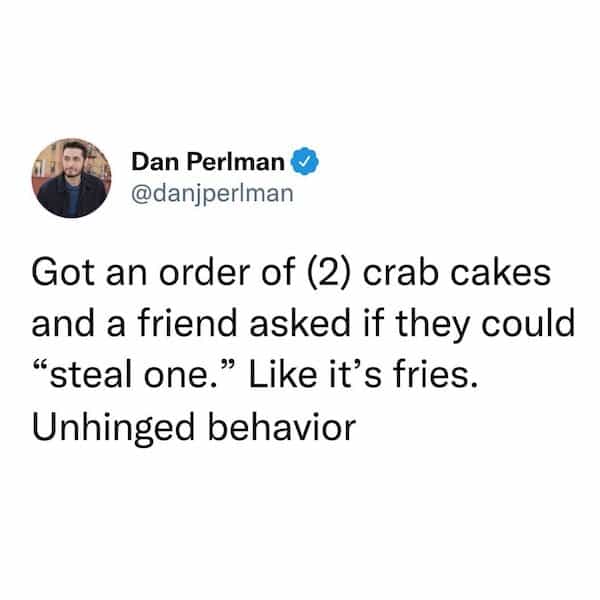Select the words "crab cakes"
Image resolution: width=600 pixels, height=600 pixels.
(x=457, y=272)
